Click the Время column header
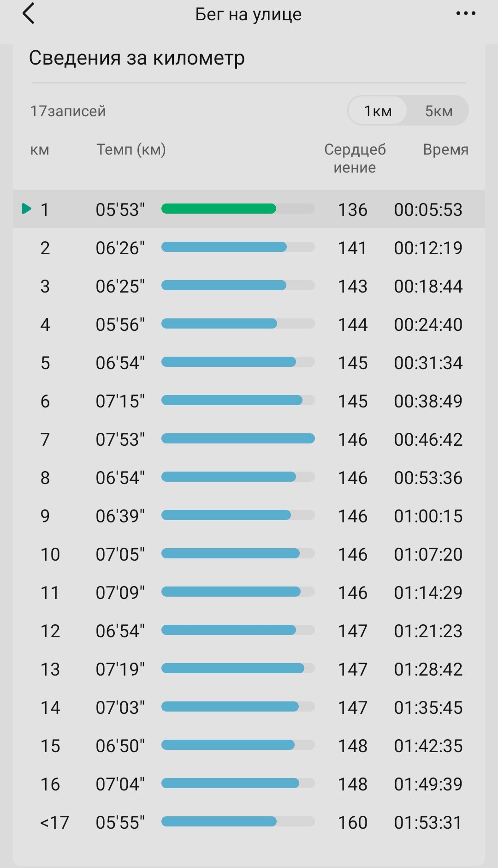The height and width of the screenshot is (868, 498). (x=445, y=150)
